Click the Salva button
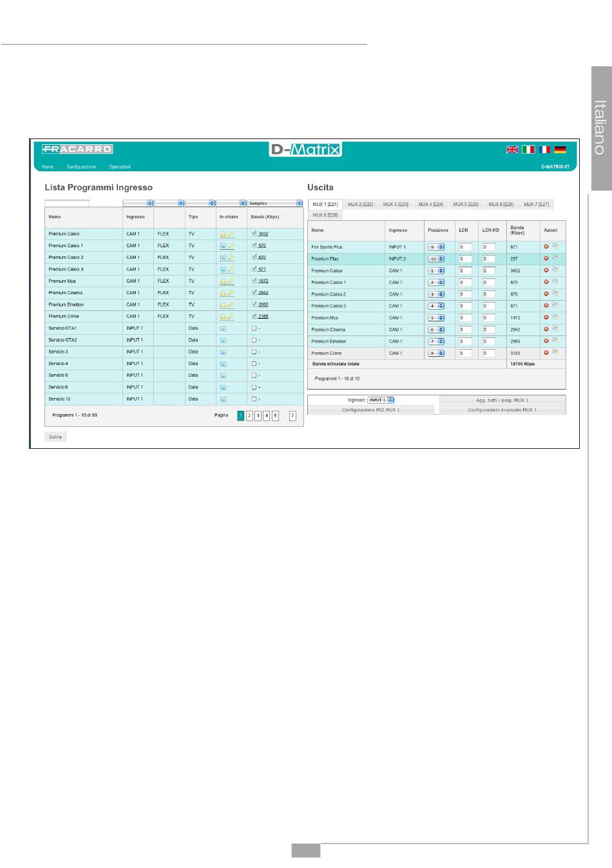Viewport: 612px width, 868px height. [55, 437]
